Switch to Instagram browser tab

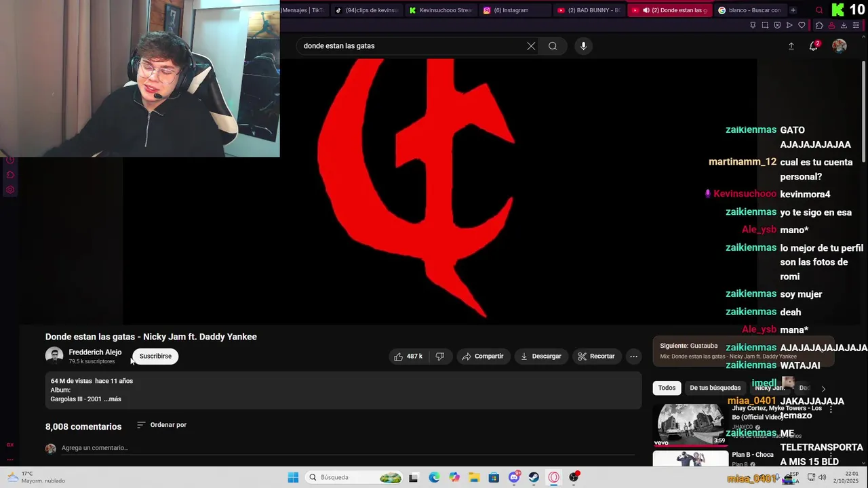(514, 10)
